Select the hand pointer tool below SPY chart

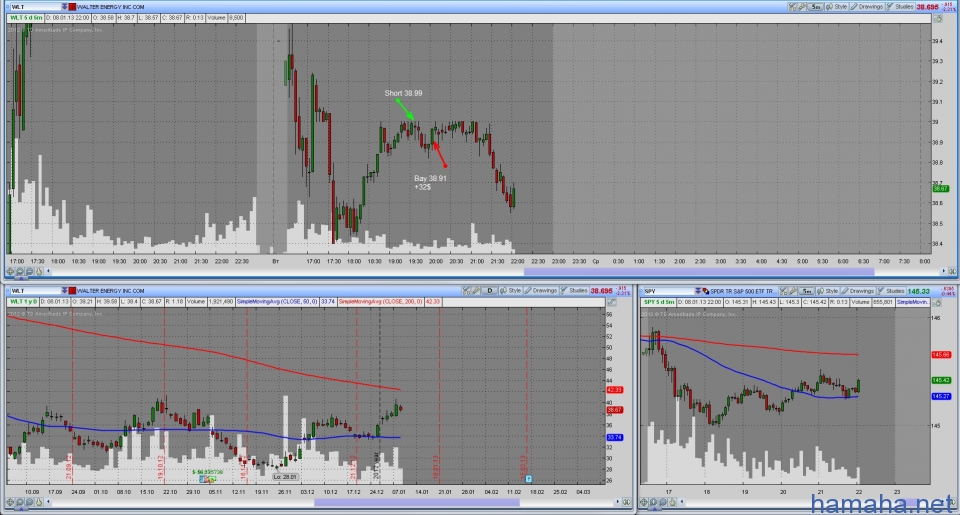pyautogui.click(x=672, y=502)
